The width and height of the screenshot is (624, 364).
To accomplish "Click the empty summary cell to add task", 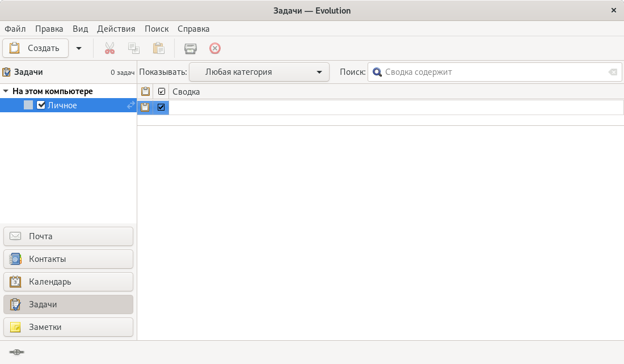I will point(396,107).
